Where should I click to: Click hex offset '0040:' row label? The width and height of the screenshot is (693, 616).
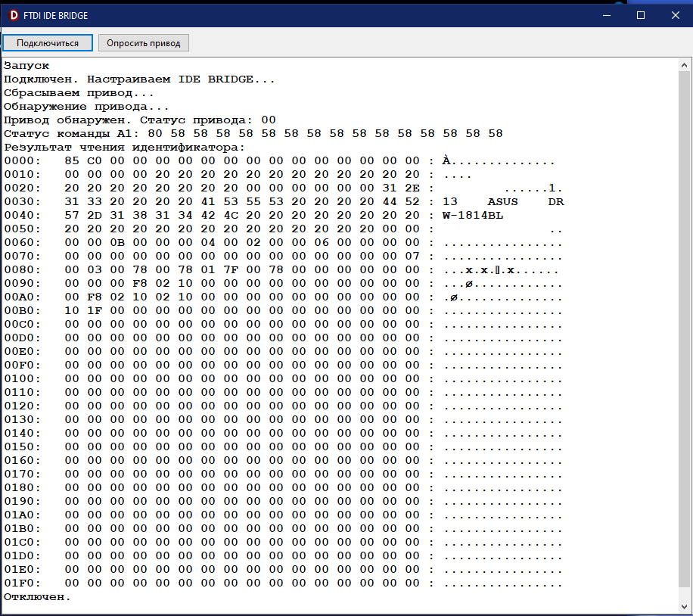click(22, 216)
